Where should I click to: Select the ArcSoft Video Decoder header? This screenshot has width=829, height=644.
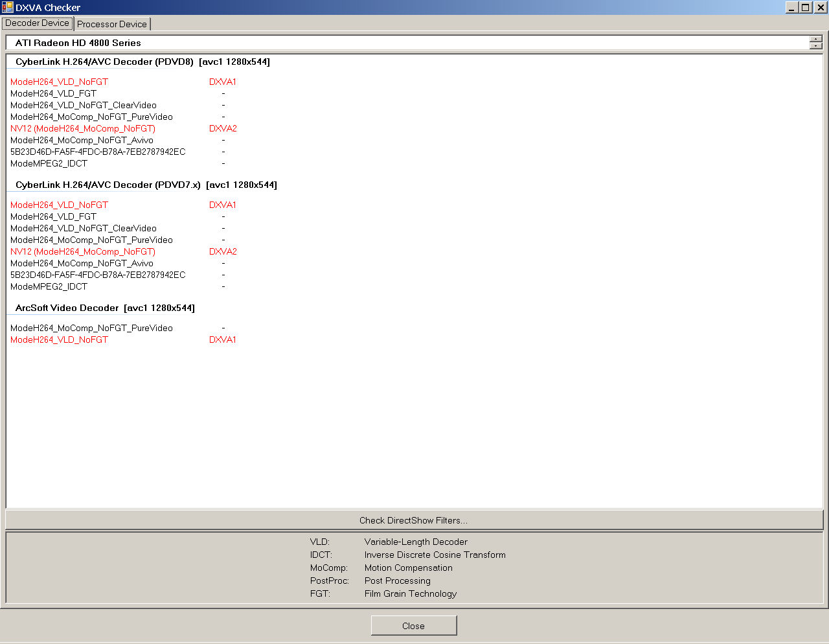(x=105, y=308)
